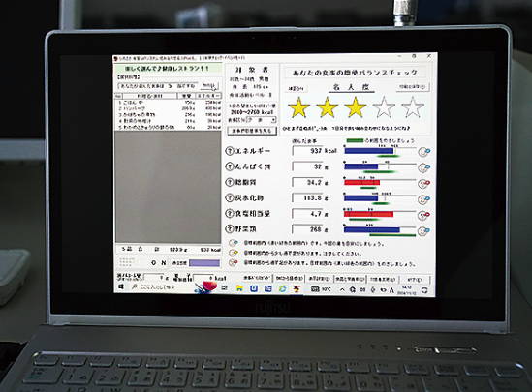The height and width of the screenshot is (392, 532).
Task: Open the Edge browser taskbar icon
Action: point(282,288)
